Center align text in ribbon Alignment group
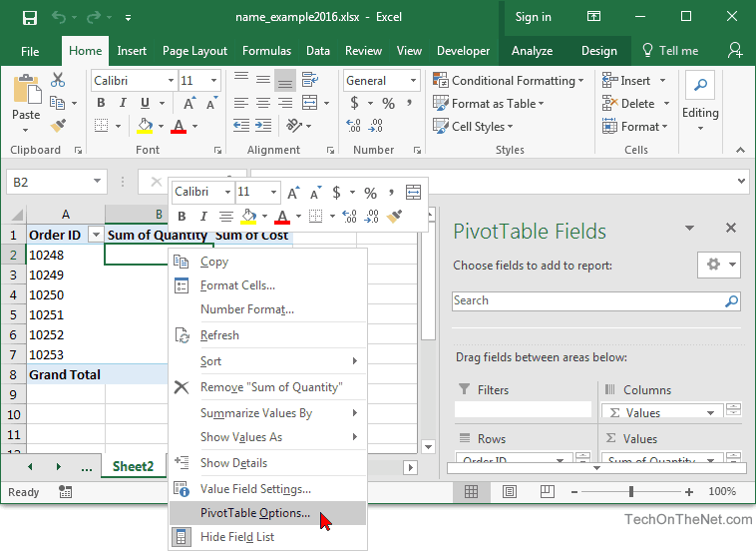756x551 pixels. click(x=262, y=103)
